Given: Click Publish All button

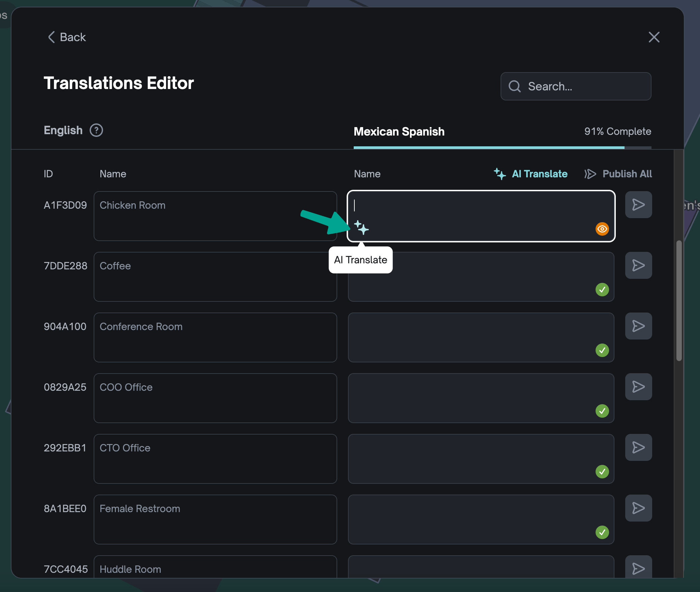Looking at the screenshot, I should point(618,174).
